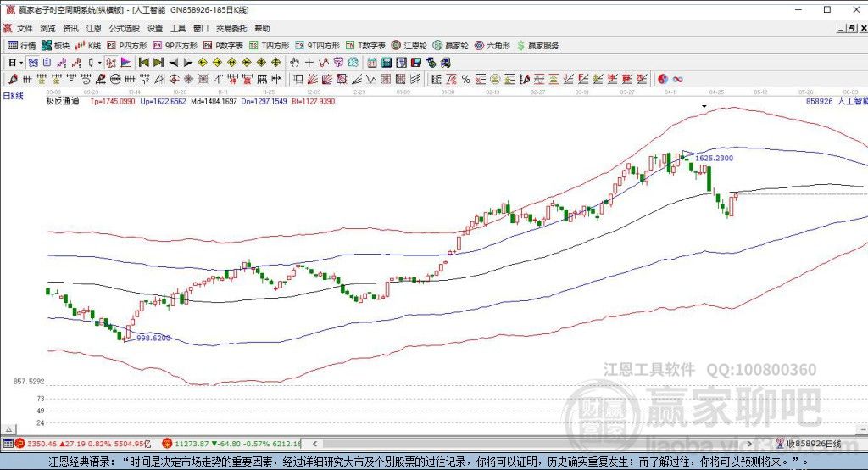Open the 六角形 hexagon tool
868x470 pixels.
pyautogui.click(x=492, y=45)
